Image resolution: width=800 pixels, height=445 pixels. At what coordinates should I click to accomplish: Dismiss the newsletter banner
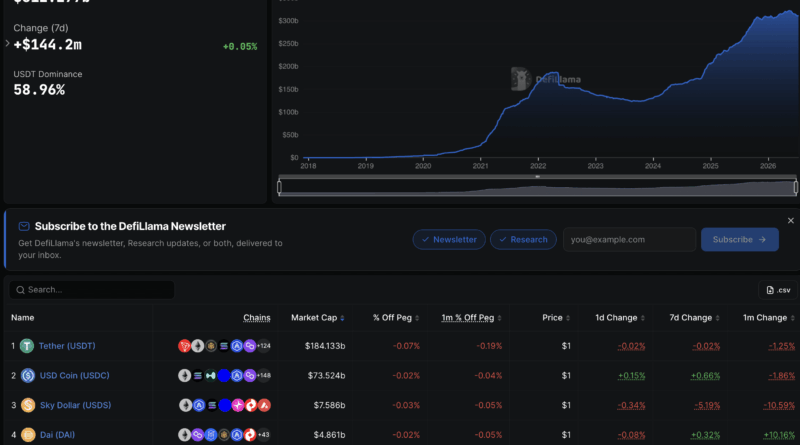790,220
